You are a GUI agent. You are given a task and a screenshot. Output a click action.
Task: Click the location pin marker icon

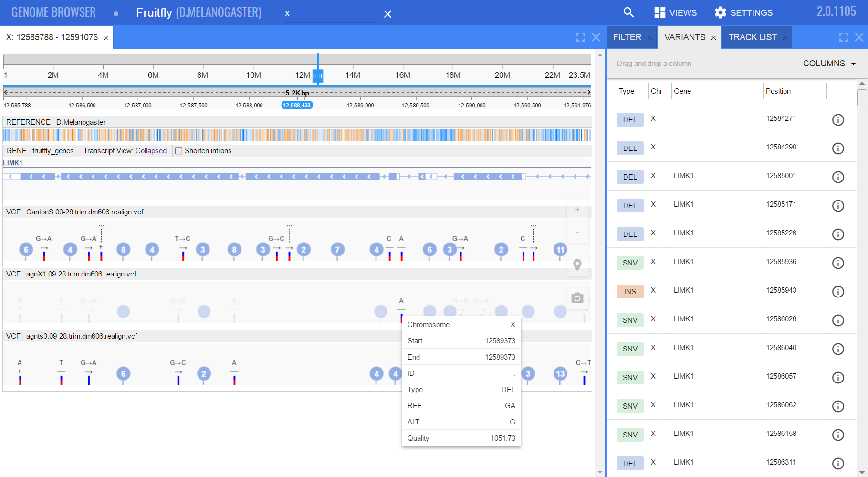[x=577, y=265]
